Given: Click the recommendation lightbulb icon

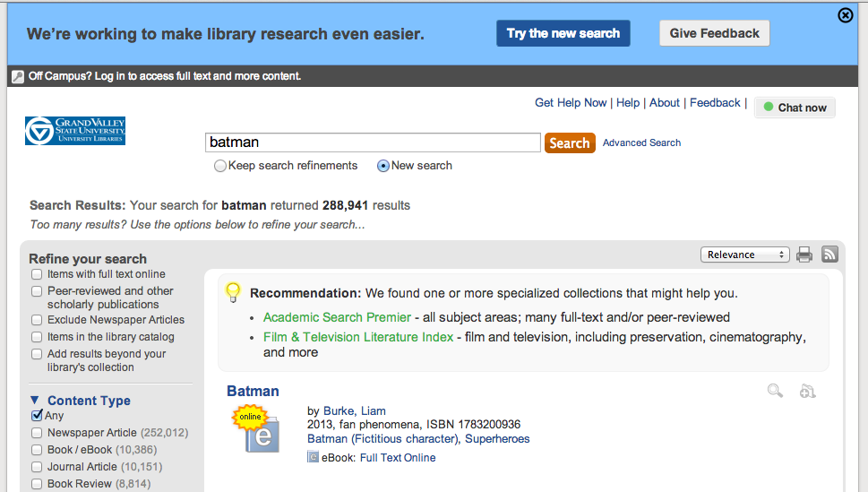Looking at the screenshot, I should click(233, 292).
